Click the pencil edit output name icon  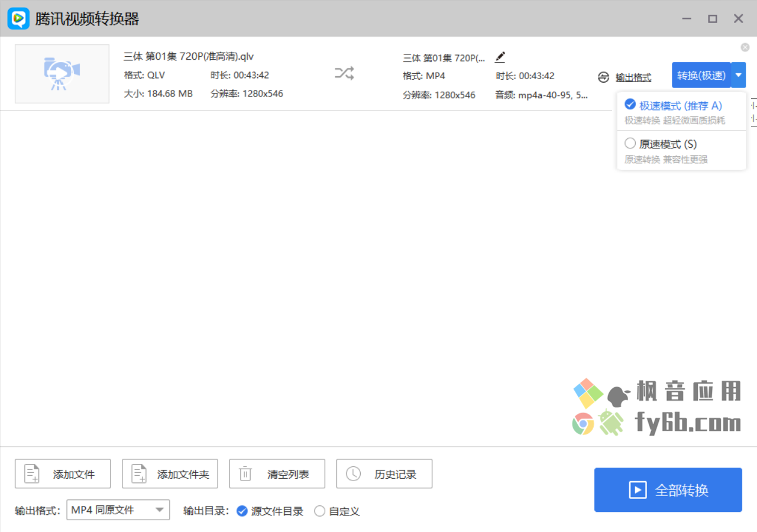[500, 57]
